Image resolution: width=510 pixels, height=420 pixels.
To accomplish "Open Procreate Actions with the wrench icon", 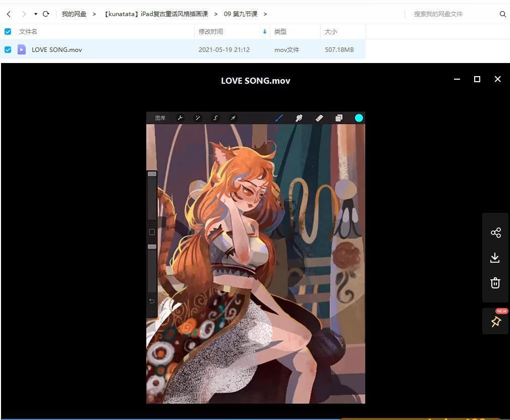I will tap(180, 118).
